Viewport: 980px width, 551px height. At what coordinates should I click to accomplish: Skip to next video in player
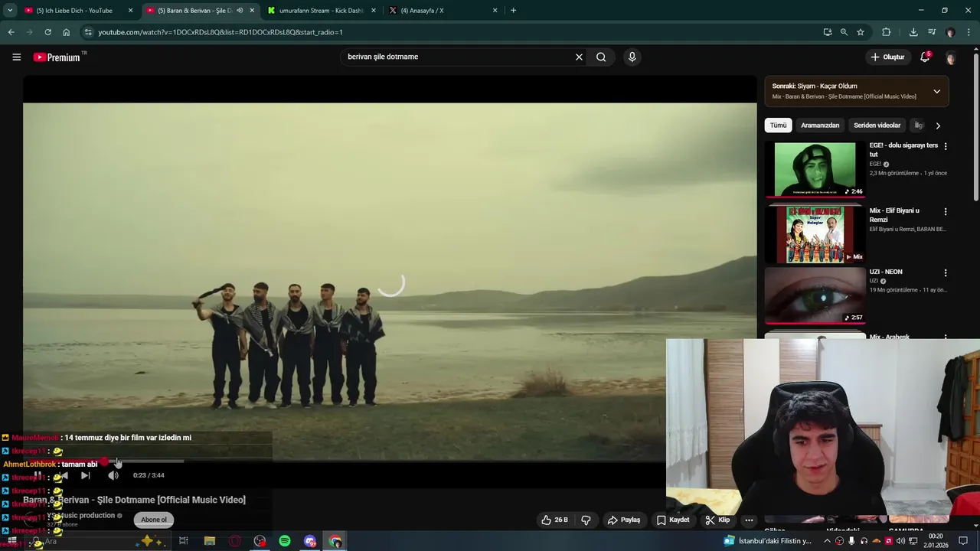86,475
